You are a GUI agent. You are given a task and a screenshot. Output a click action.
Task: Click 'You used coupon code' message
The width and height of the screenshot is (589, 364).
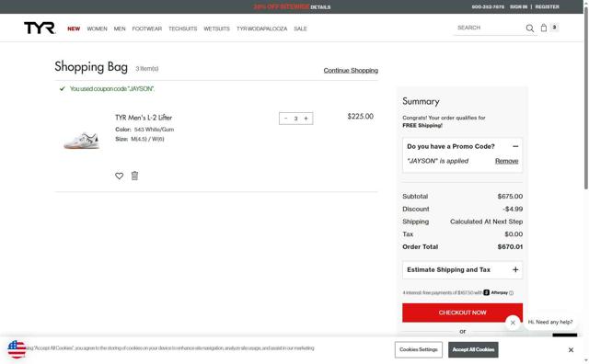tap(112, 89)
